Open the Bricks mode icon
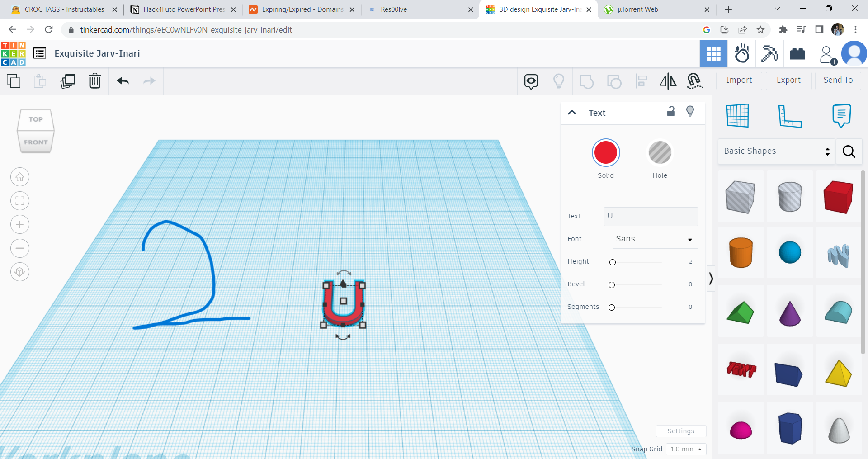The height and width of the screenshot is (459, 868). 797,54
